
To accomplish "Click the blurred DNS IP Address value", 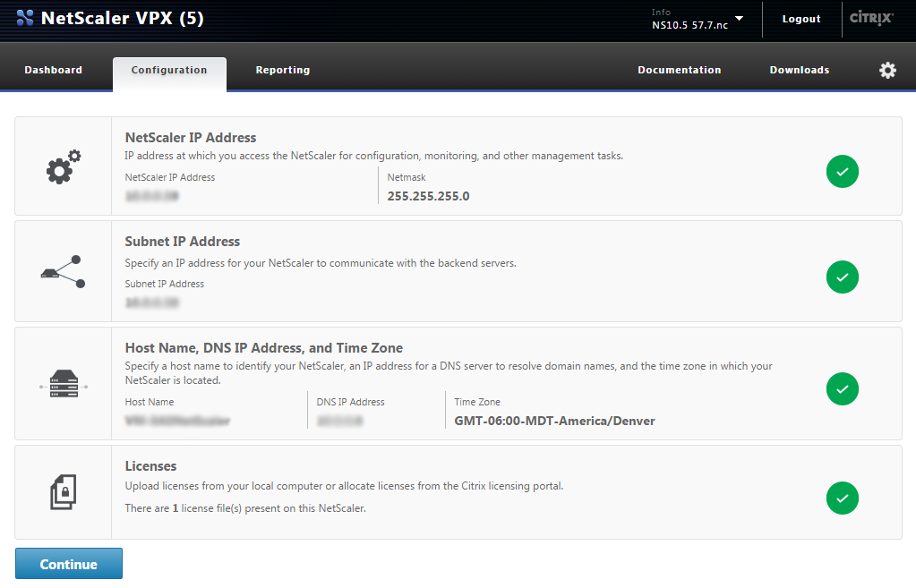I will [339, 421].
